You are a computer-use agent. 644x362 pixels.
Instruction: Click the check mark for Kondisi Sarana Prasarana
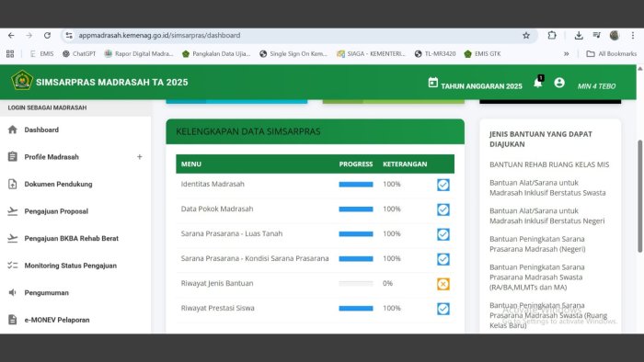[443, 259]
